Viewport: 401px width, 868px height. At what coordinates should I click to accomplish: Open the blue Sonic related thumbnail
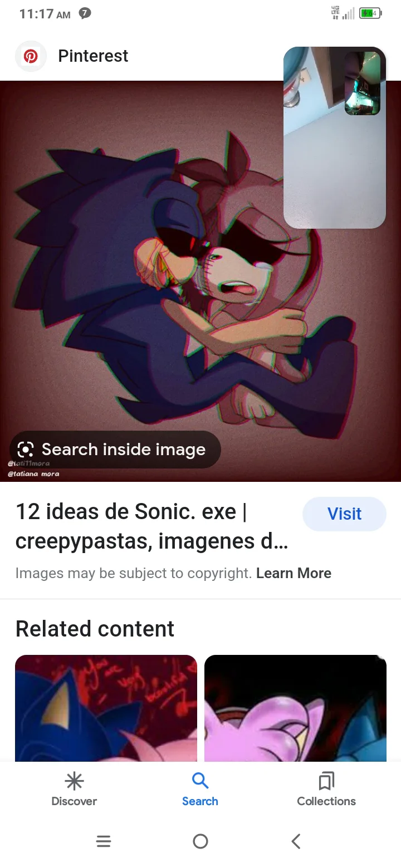coord(106,708)
